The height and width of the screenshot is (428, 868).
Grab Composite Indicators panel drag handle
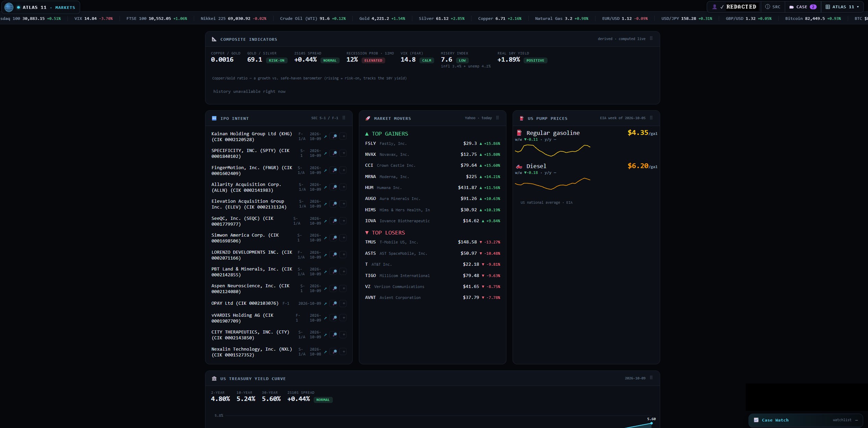[x=651, y=39]
